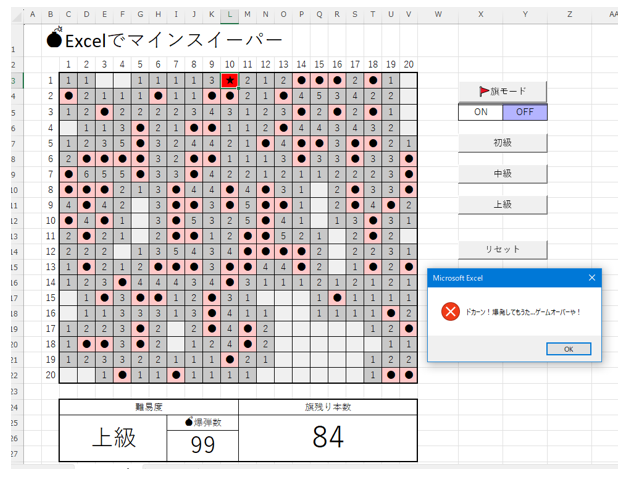Click the bomb at board row 17 column 20
Viewport: 628px width, 477px height.
click(x=409, y=329)
